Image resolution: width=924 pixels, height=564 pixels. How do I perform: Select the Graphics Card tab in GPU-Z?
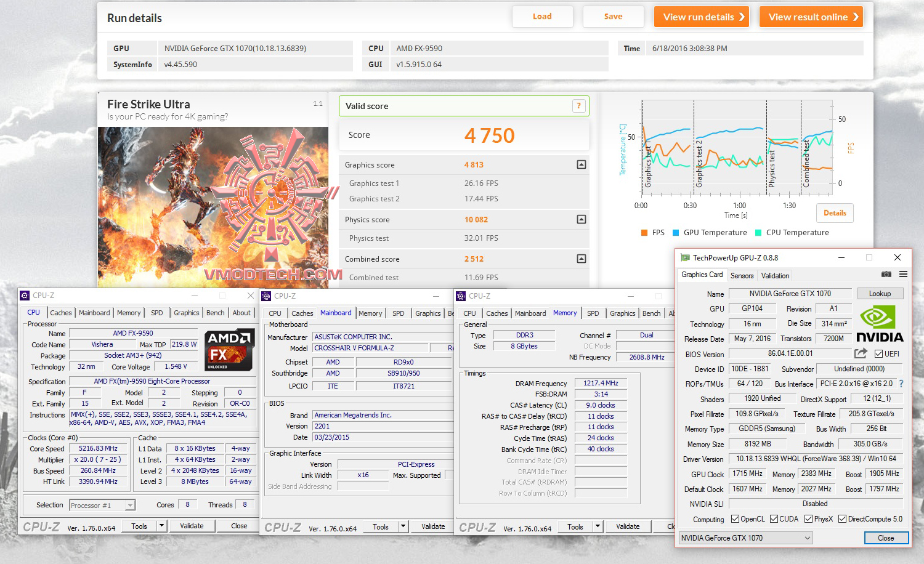702,275
